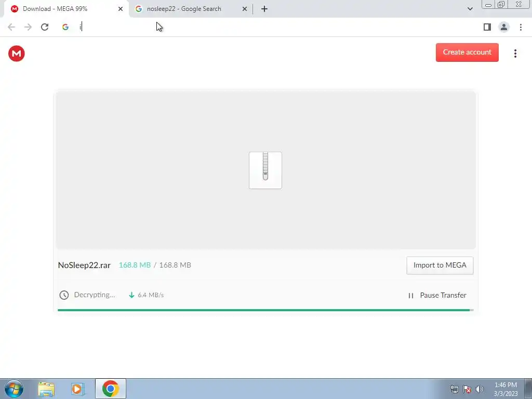Open the Chrome profile avatar menu

click(504, 27)
